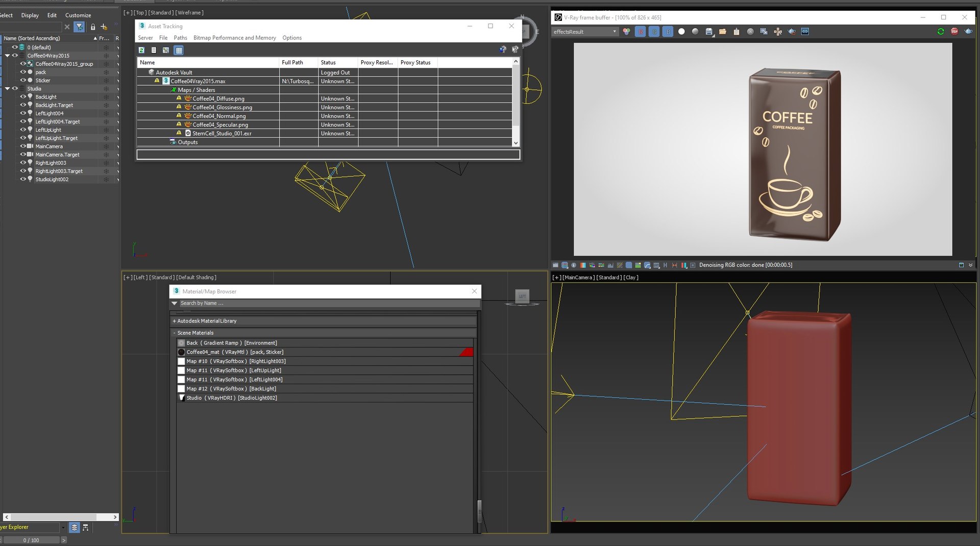Toggle the green channel button
980x546 pixels.
[654, 32]
